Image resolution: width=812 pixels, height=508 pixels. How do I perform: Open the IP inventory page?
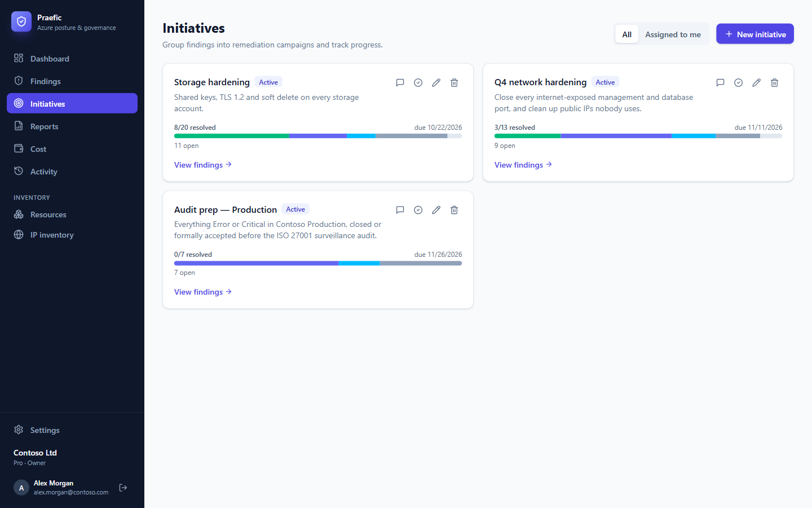click(x=72, y=235)
